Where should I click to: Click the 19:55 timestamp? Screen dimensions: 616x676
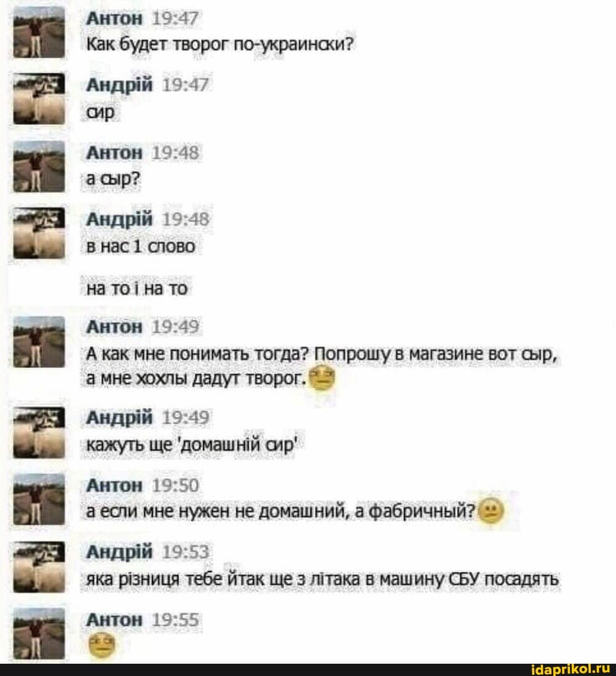pos(176,620)
